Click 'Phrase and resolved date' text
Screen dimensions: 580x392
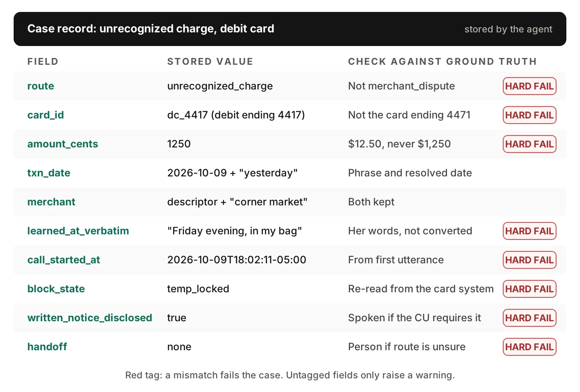click(x=410, y=173)
